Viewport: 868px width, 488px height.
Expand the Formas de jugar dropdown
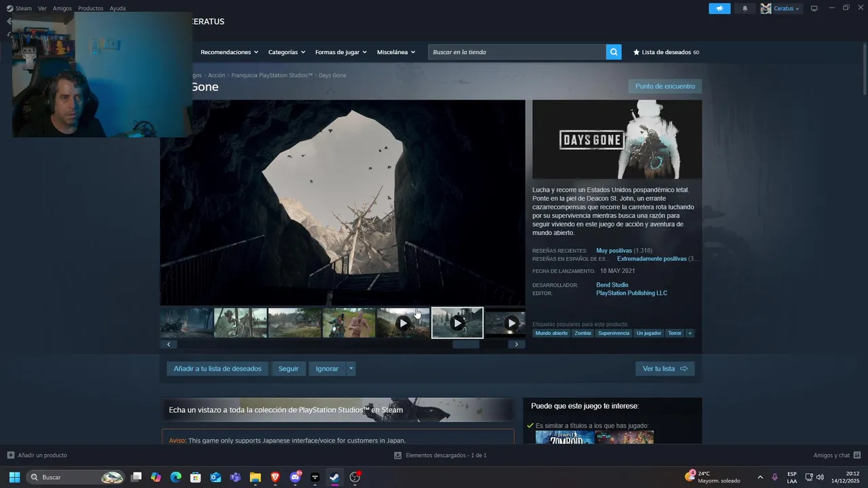tap(340, 52)
